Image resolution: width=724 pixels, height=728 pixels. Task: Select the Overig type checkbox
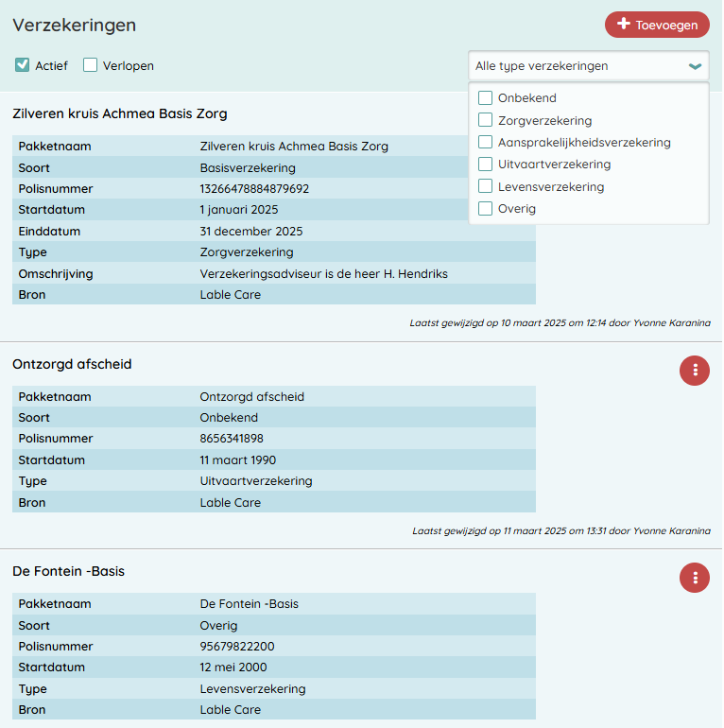[x=486, y=209]
